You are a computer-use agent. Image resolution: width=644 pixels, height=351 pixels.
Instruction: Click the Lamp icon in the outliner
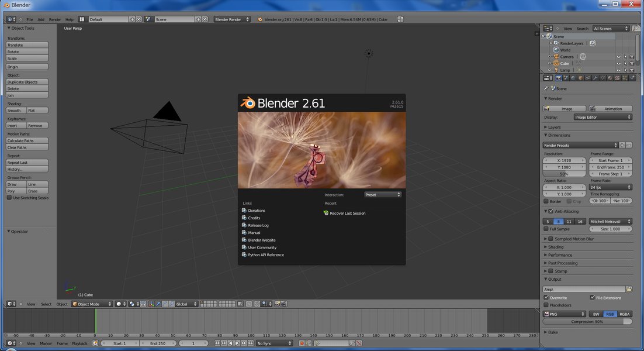click(556, 70)
